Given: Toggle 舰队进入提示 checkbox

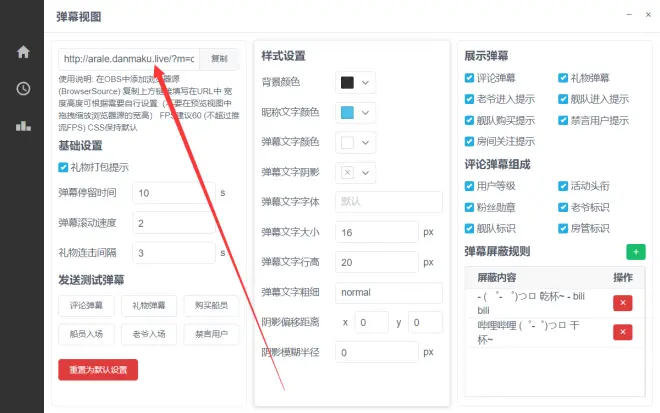Looking at the screenshot, I should (563, 99).
